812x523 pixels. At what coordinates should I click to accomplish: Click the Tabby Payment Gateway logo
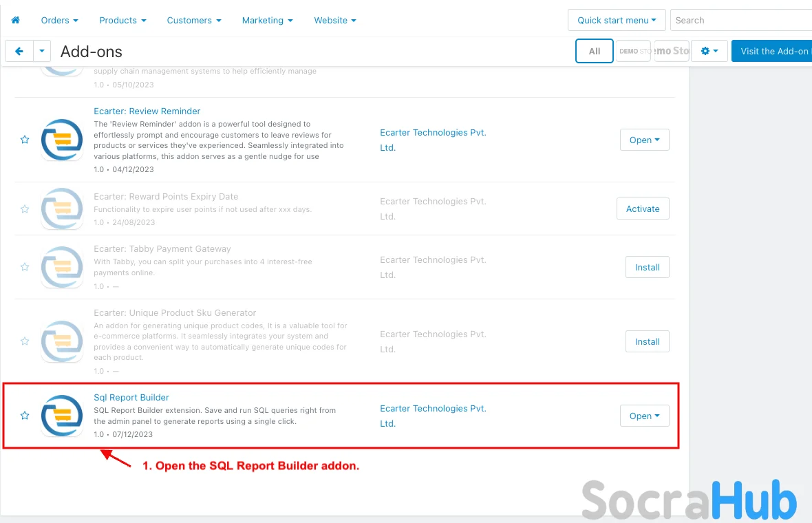(x=62, y=267)
